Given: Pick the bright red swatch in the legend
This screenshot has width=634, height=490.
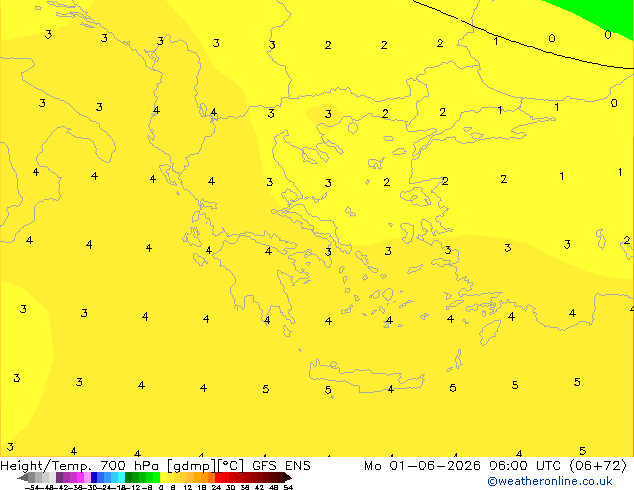Looking at the screenshot, I should pyautogui.click(x=218, y=477).
